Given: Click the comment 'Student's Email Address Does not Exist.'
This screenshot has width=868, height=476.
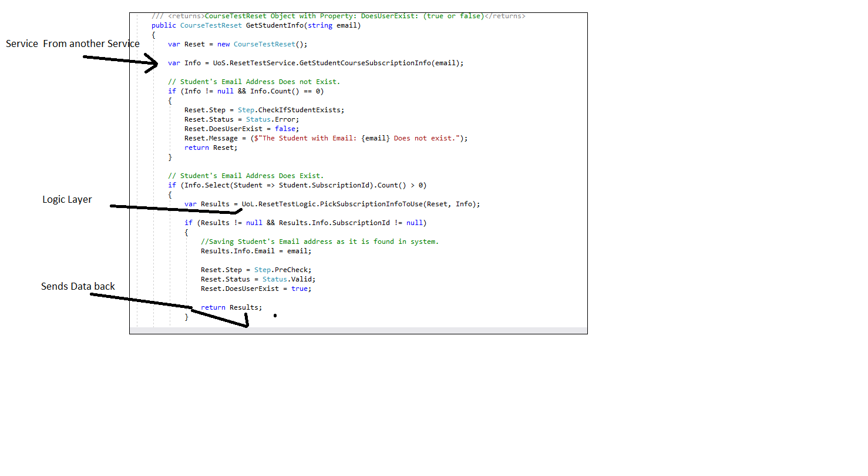Looking at the screenshot, I should click(x=254, y=82).
